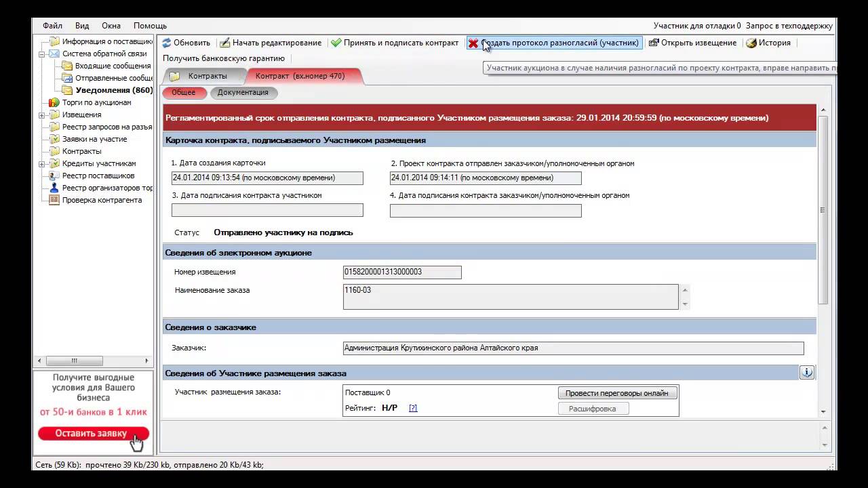This screenshot has width=868, height=488.
Task: Click the Контракты folder icon in the tree
Action: tap(54, 151)
